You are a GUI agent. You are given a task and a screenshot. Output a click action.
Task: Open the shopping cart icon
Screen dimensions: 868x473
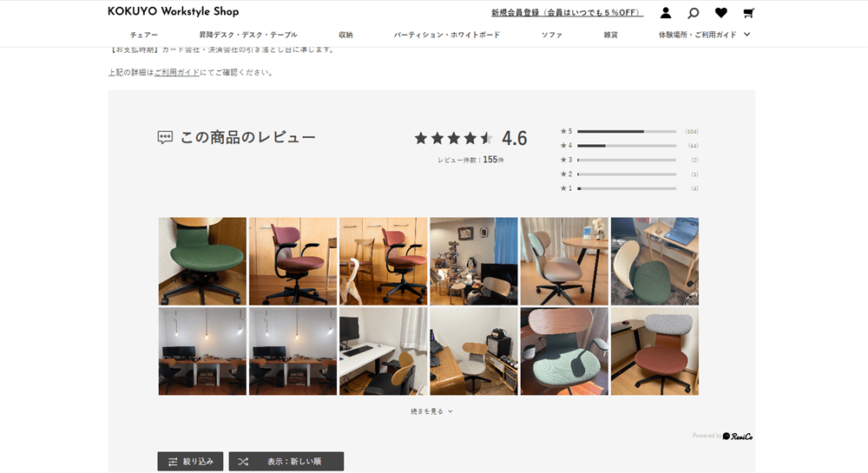tap(748, 13)
